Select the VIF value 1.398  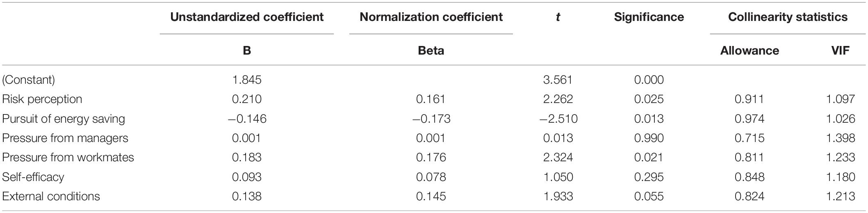(x=840, y=138)
